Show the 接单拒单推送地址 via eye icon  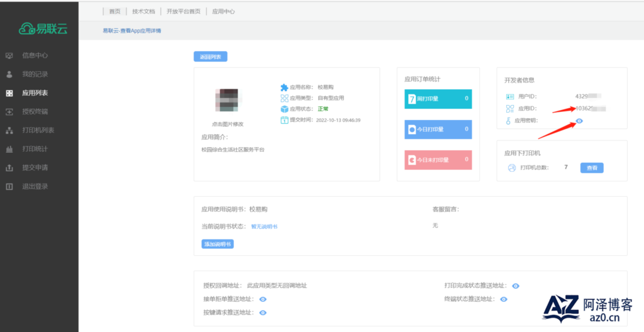click(x=264, y=299)
